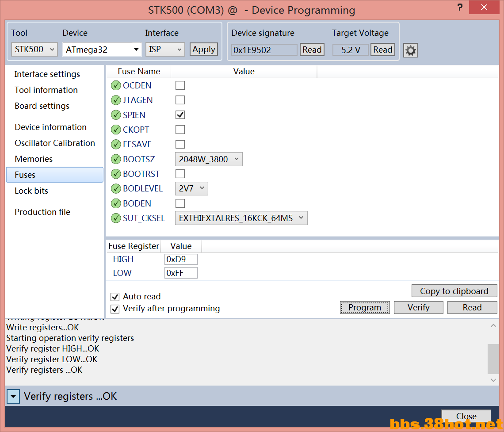Click the BODEN fuse status check icon

[116, 203]
